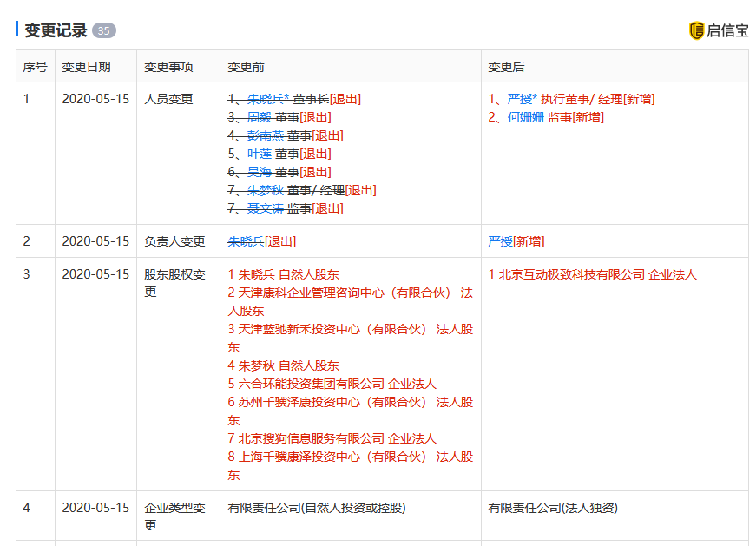This screenshot has height=546, width=756.
Task: Click 北京搜狗信息服务有限公司 entry
Action: click(x=332, y=438)
